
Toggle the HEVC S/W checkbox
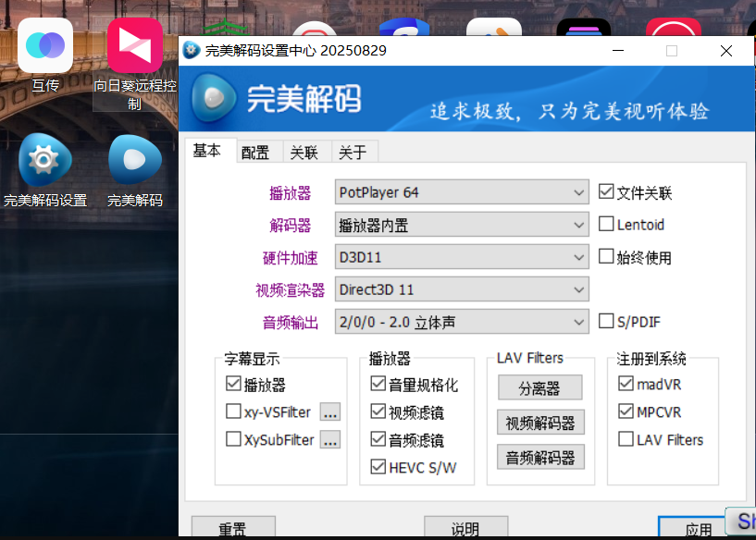click(x=378, y=466)
